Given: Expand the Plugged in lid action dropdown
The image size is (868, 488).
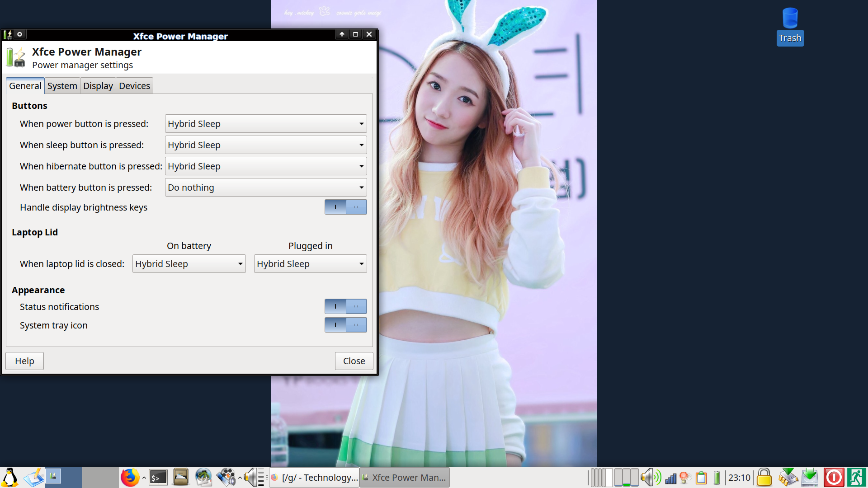Looking at the screenshot, I should click(x=310, y=264).
